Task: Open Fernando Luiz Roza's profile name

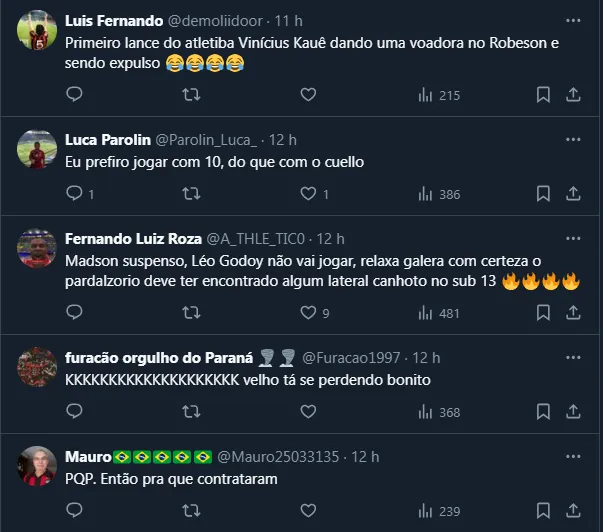Action: pyautogui.click(x=132, y=238)
